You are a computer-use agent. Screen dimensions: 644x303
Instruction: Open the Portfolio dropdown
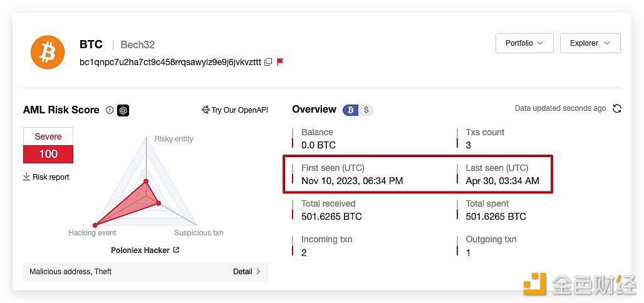[524, 43]
